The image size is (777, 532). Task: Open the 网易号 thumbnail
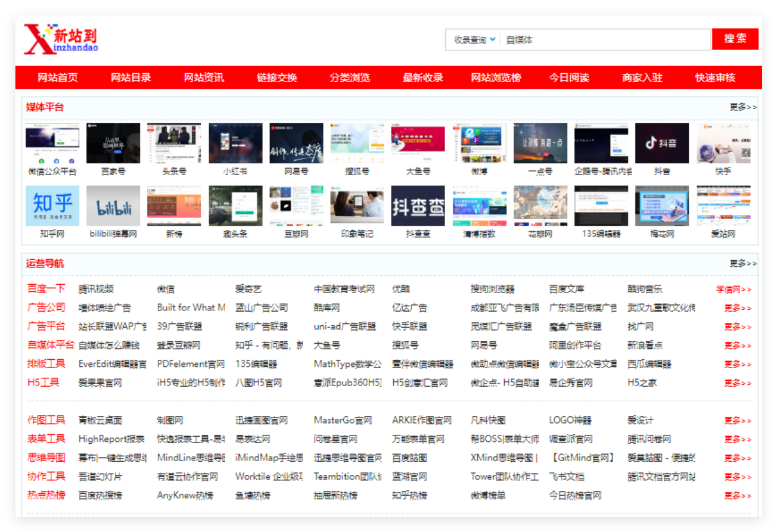coord(296,143)
